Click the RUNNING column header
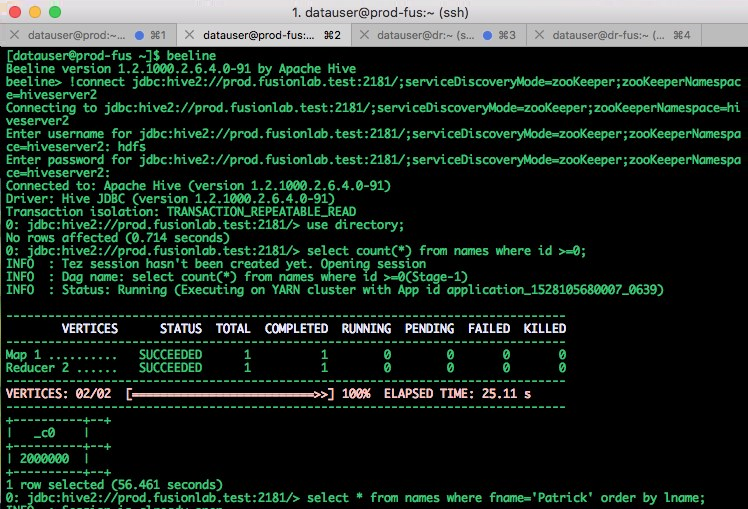The height and width of the screenshot is (509, 748). point(366,329)
